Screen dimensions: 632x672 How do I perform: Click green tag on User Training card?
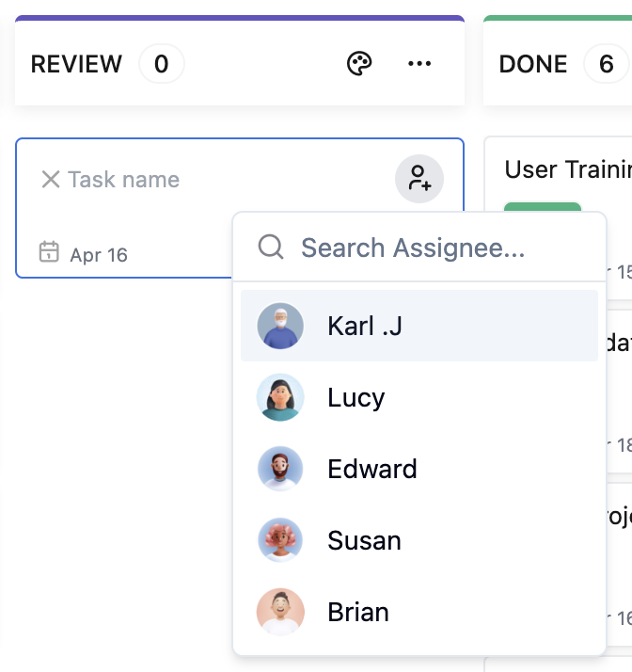click(543, 213)
